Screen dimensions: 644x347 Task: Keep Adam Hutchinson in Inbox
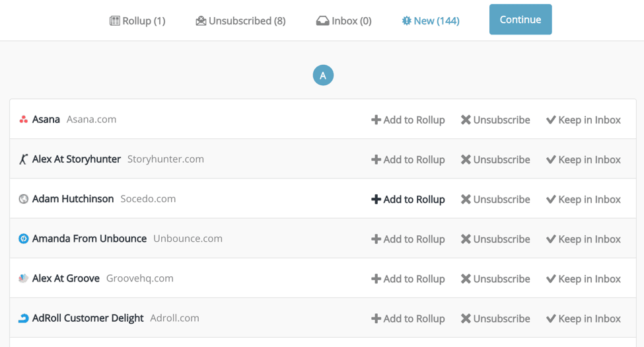tap(583, 199)
